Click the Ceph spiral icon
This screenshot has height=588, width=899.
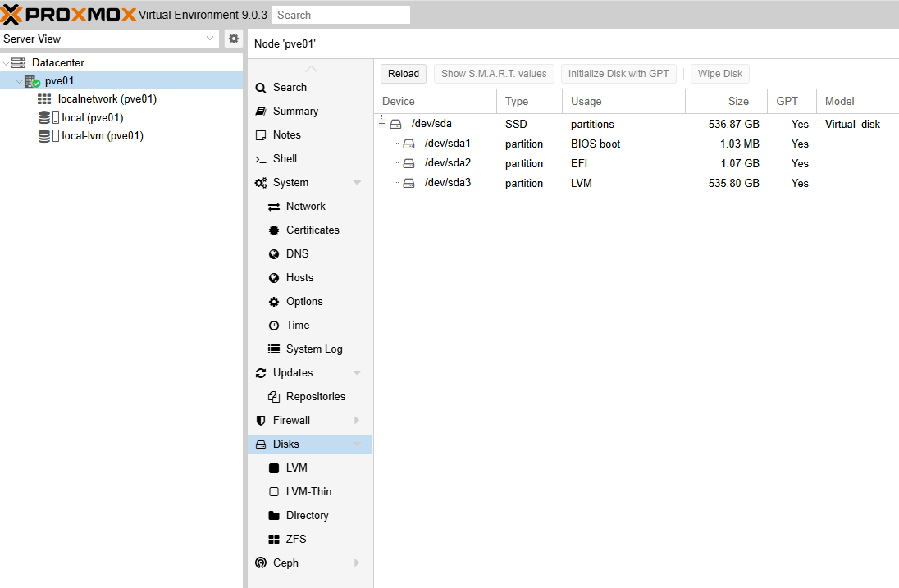coord(261,563)
